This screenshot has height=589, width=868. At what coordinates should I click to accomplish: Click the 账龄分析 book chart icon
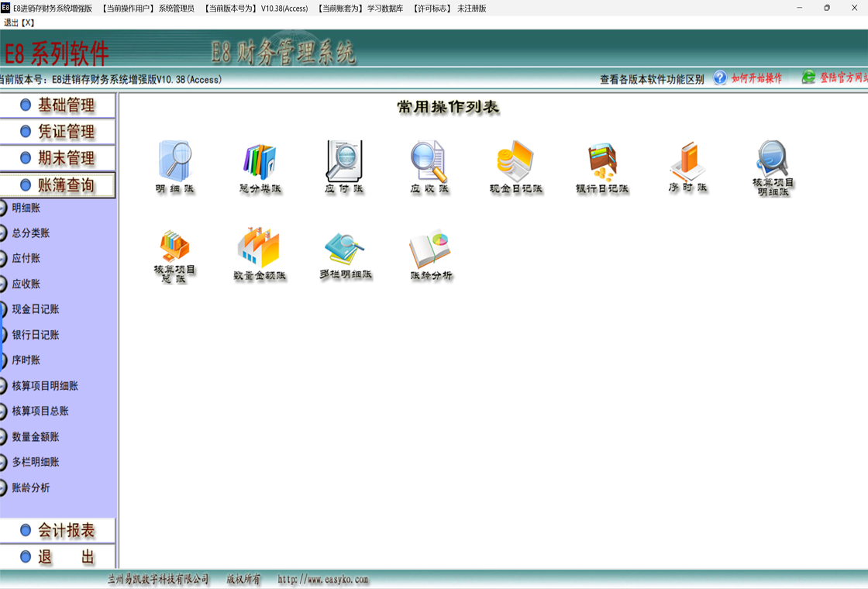click(431, 250)
